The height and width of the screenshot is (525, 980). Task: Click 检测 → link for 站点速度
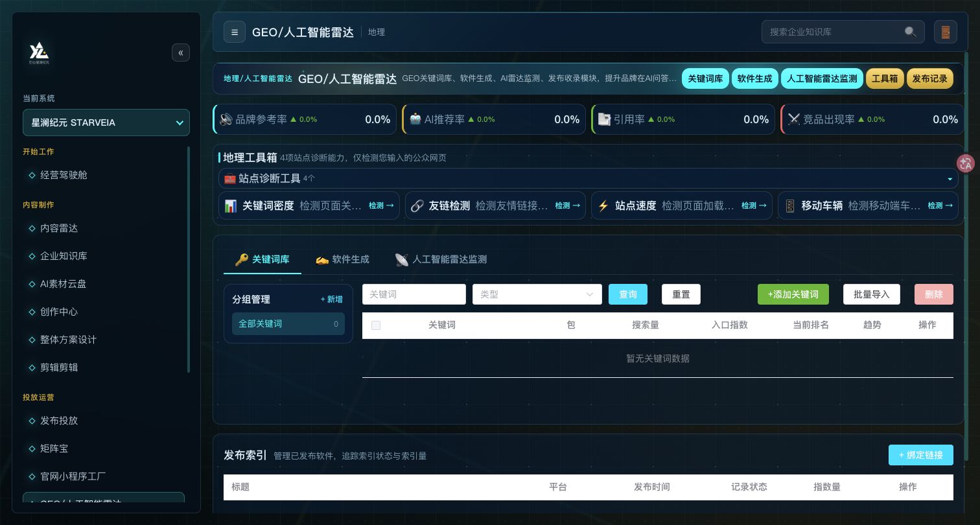[x=754, y=205]
